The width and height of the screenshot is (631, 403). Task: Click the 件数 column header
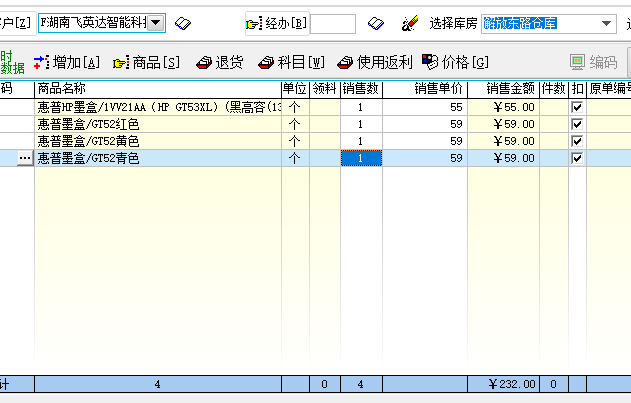pyautogui.click(x=554, y=89)
